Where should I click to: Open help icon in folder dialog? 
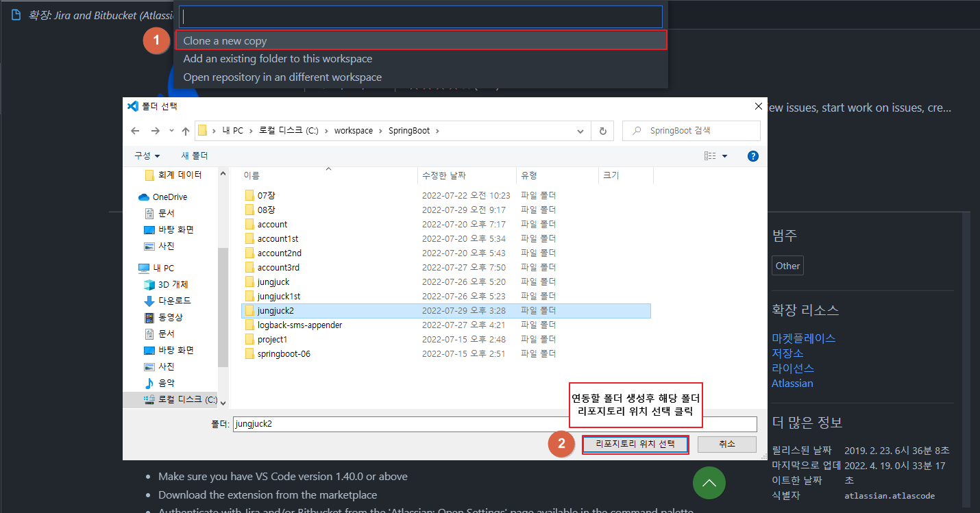[753, 156]
